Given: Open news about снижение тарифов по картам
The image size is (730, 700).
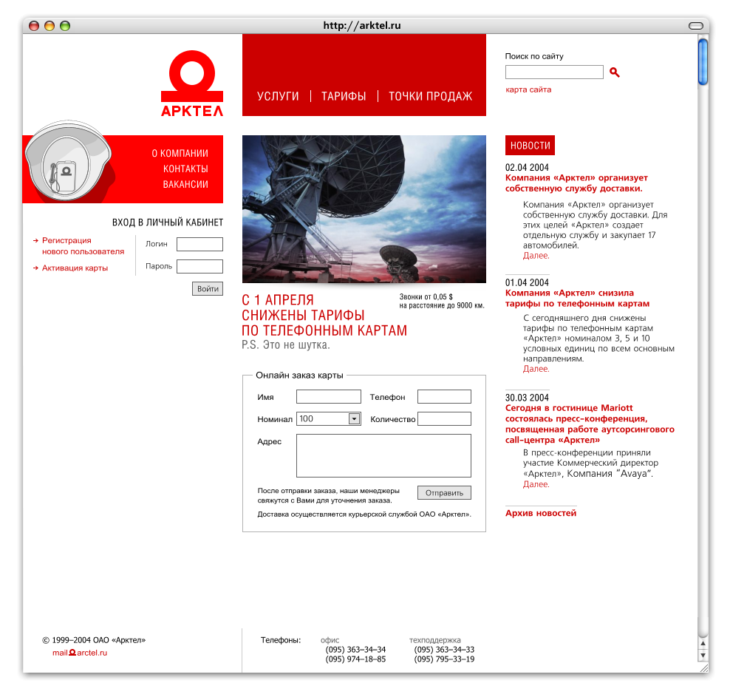Looking at the screenshot, I should 577,298.
